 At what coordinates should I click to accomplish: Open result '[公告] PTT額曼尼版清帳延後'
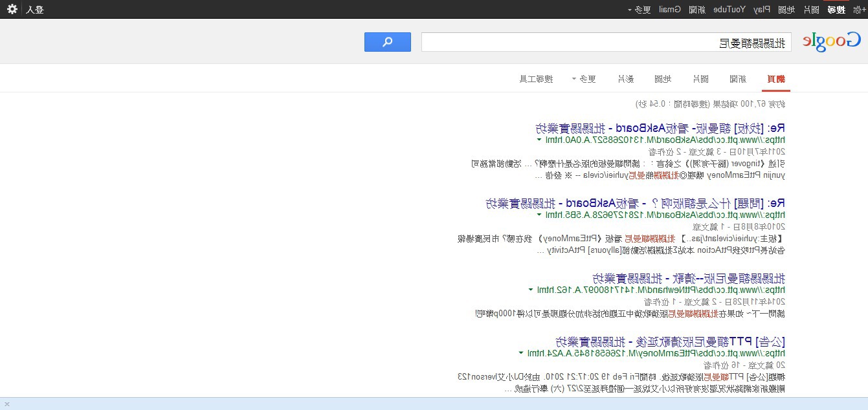(670, 341)
